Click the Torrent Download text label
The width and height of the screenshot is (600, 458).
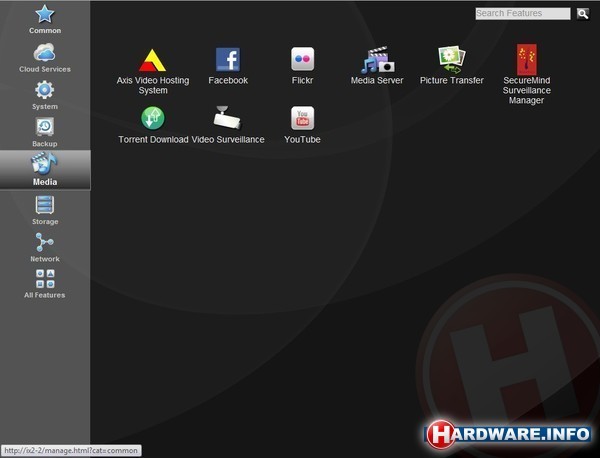coord(153,139)
